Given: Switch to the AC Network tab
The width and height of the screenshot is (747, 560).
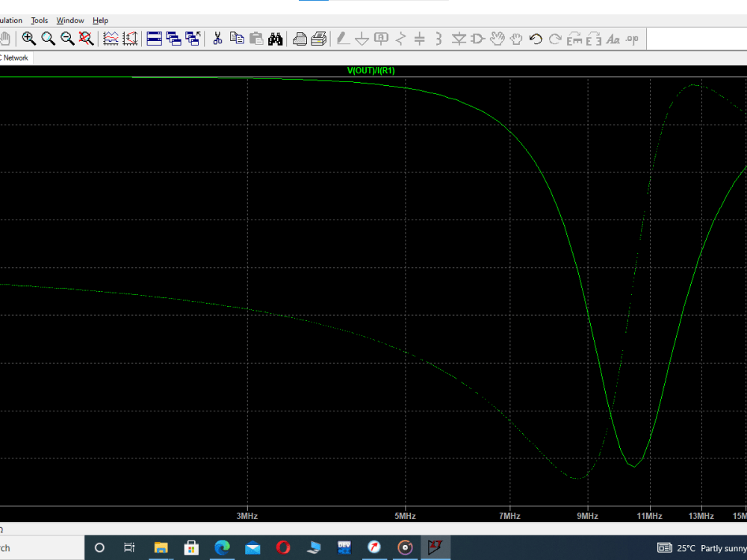Looking at the screenshot, I should pos(13,57).
